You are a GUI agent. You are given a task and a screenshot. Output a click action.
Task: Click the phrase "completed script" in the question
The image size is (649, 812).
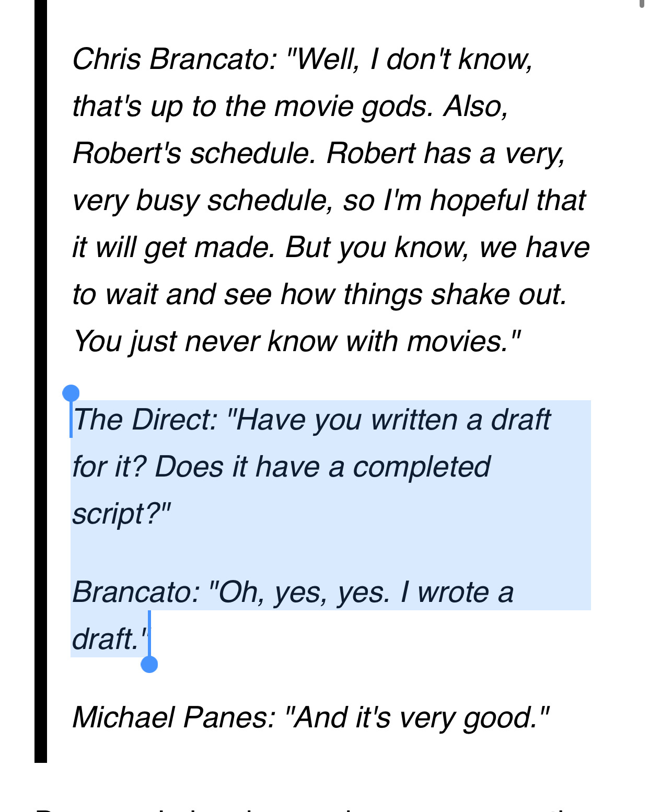tap(281, 490)
